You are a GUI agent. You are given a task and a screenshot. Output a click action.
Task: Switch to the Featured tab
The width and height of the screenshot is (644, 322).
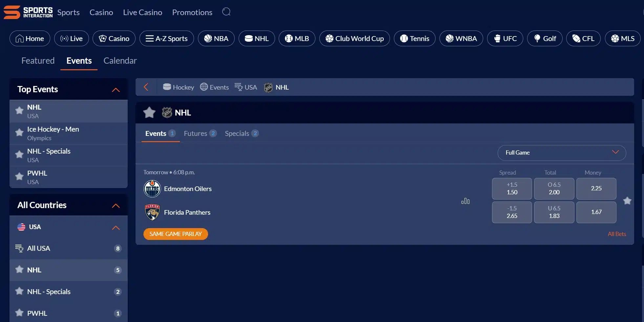[x=38, y=61]
